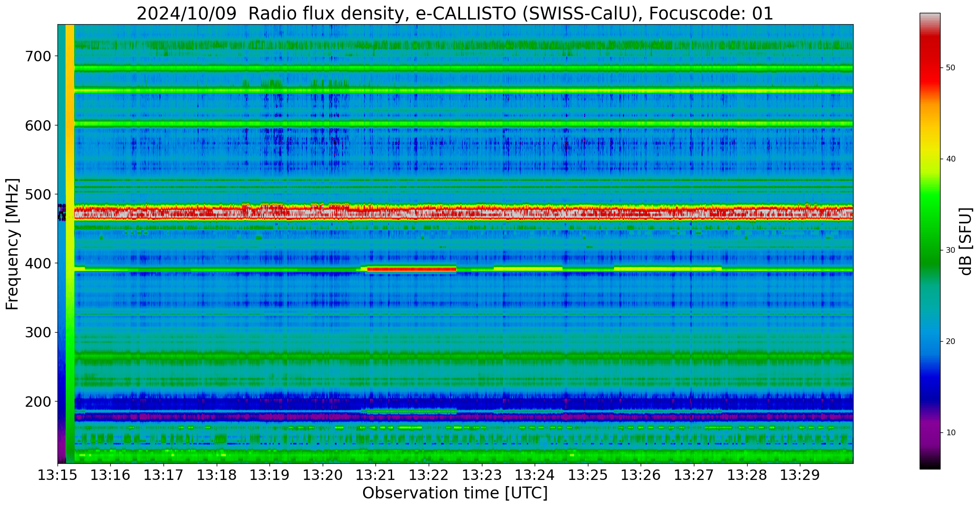Click the 'Observation time [UTC]' axis label
This screenshot has width=980, height=507.
[x=455, y=493]
